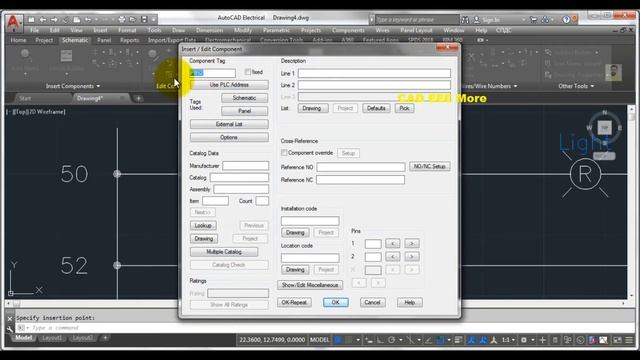Open the Sign In dropdown arrow
The width and height of the screenshot is (640, 360).
point(523,20)
